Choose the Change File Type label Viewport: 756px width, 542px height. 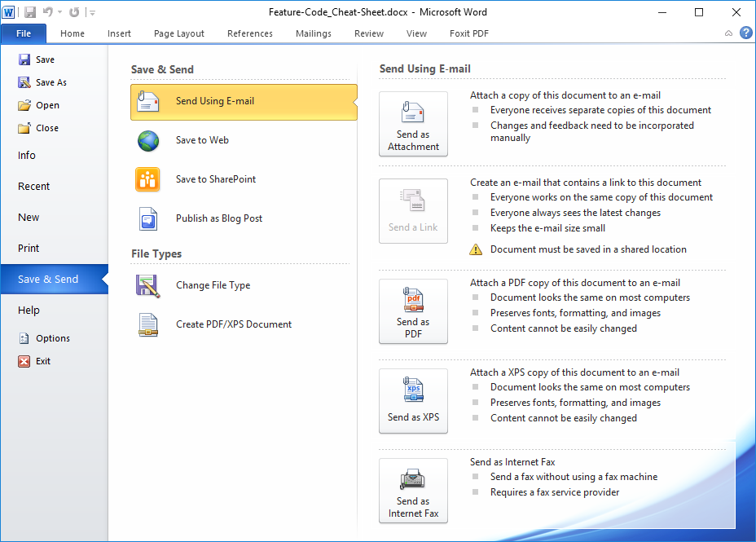213,285
